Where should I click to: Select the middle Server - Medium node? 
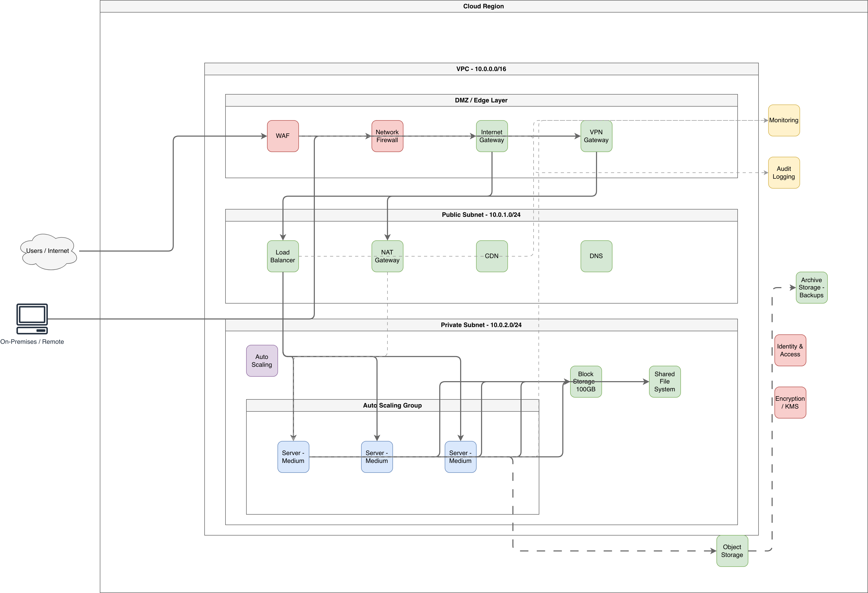(x=377, y=457)
